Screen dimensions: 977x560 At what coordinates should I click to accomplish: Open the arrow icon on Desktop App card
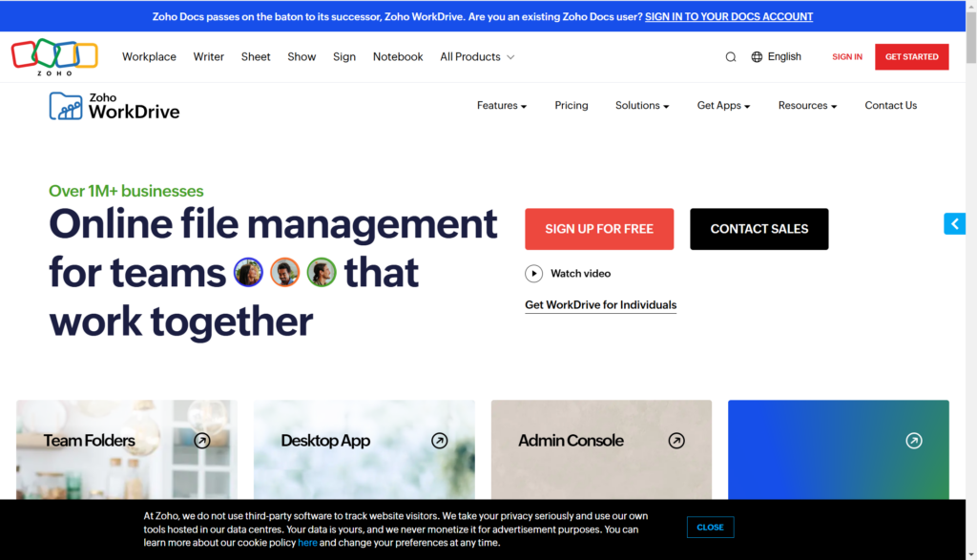439,441
